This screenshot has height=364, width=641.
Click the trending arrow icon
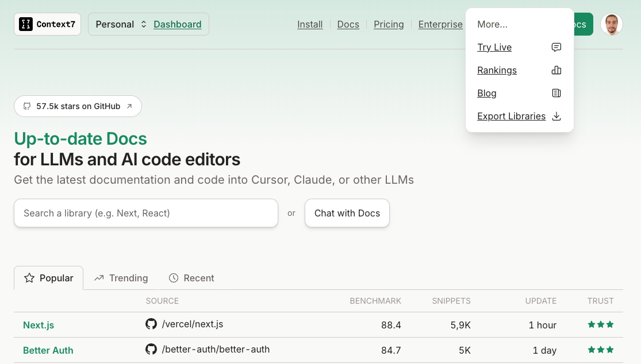point(99,278)
